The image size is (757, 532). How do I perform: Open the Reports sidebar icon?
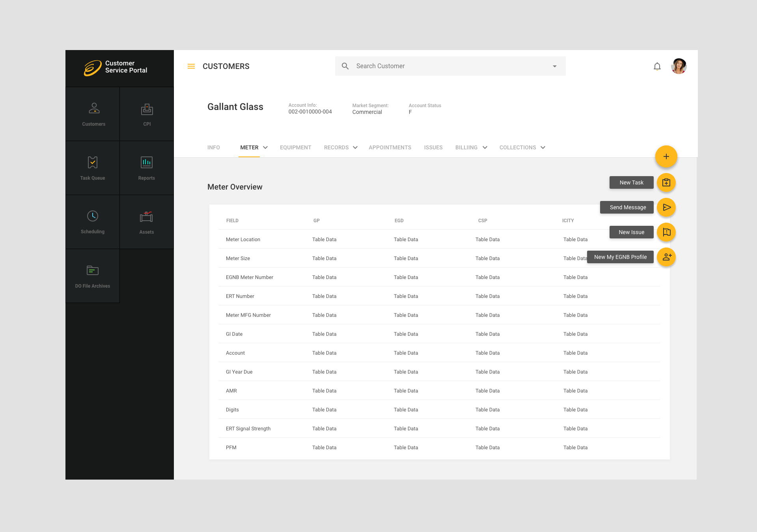(x=147, y=162)
